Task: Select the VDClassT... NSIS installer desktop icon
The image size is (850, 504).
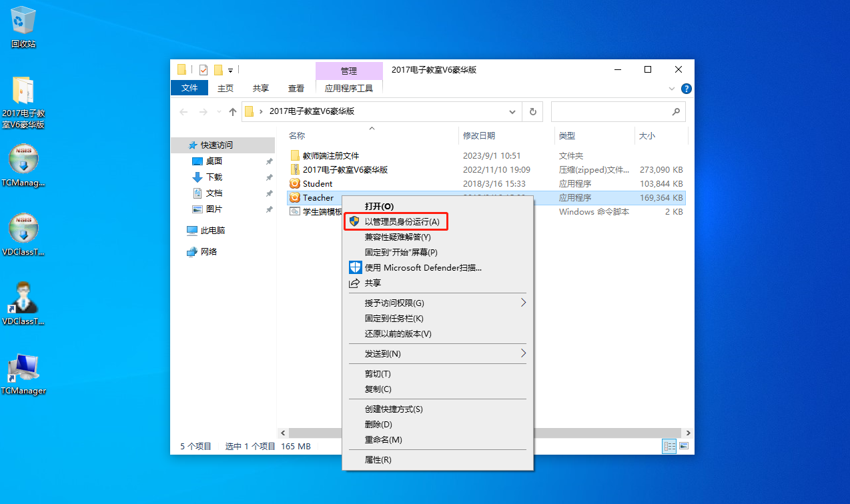Action: (23, 235)
